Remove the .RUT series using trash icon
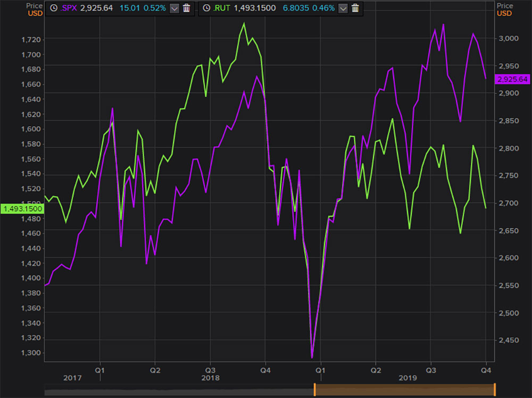Screen dimensions: 532x398 pos(355,8)
